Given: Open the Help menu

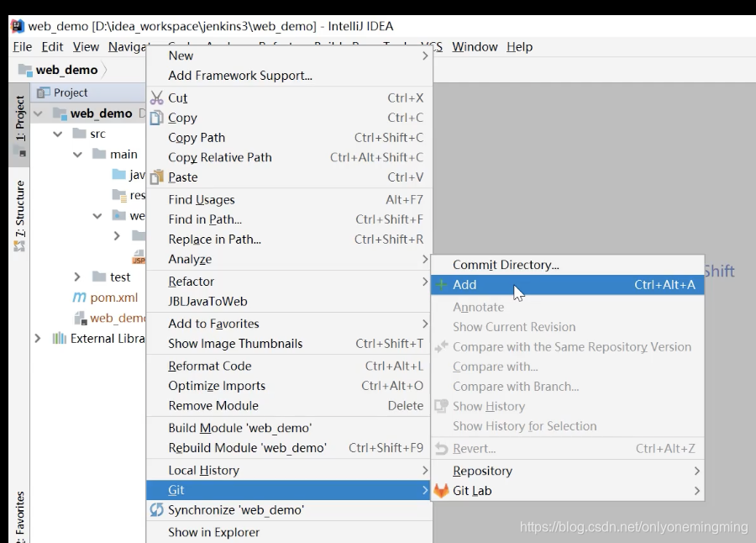Looking at the screenshot, I should pos(519,47).
